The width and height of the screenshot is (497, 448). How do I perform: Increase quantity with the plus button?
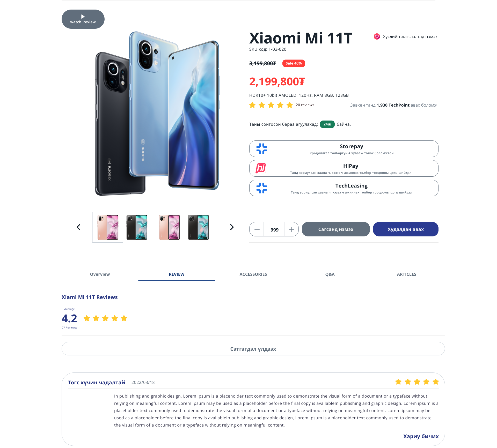pos(291,229)
